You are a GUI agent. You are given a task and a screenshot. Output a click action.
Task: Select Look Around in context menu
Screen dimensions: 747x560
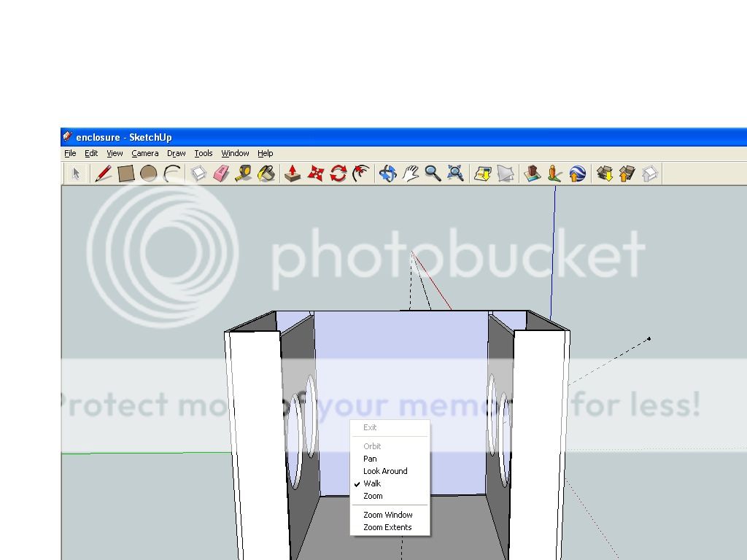[x=385, y=471]
